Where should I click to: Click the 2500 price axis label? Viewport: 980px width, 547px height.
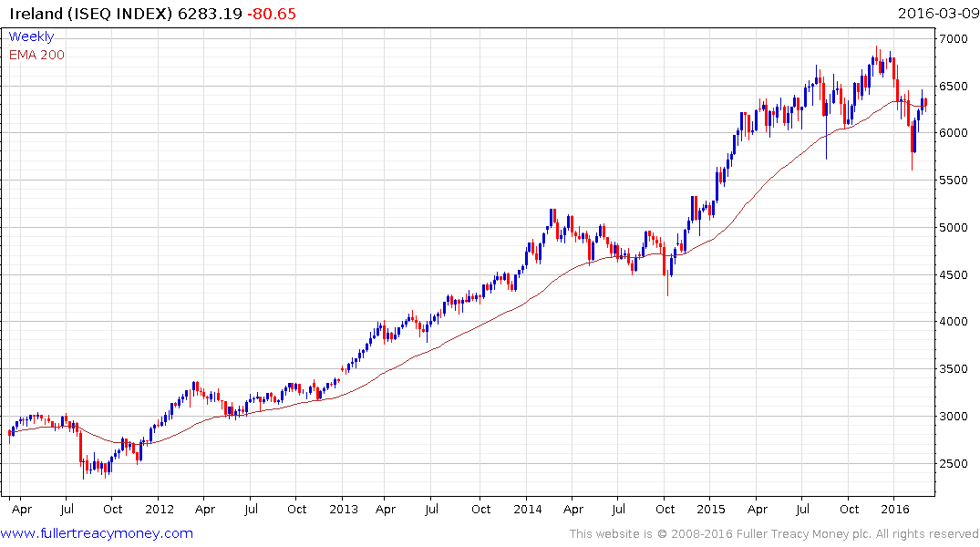954,464
